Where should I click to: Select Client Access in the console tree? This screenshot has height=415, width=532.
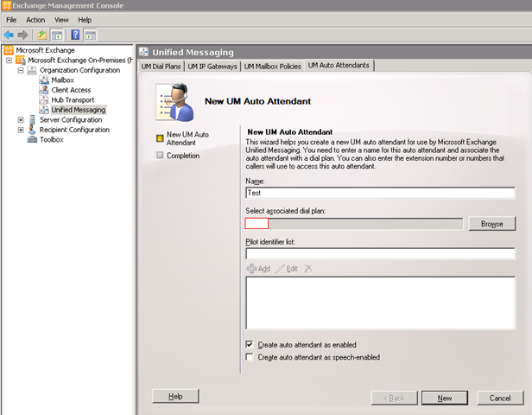[x=71, y=90]
